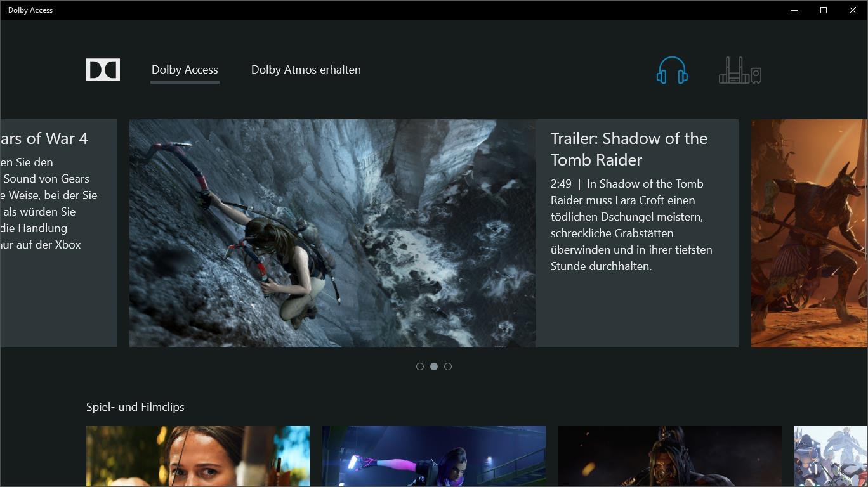The image size is (868, 487).
Task: Click the Tomb Raider trailer description text
Action: 631,225
